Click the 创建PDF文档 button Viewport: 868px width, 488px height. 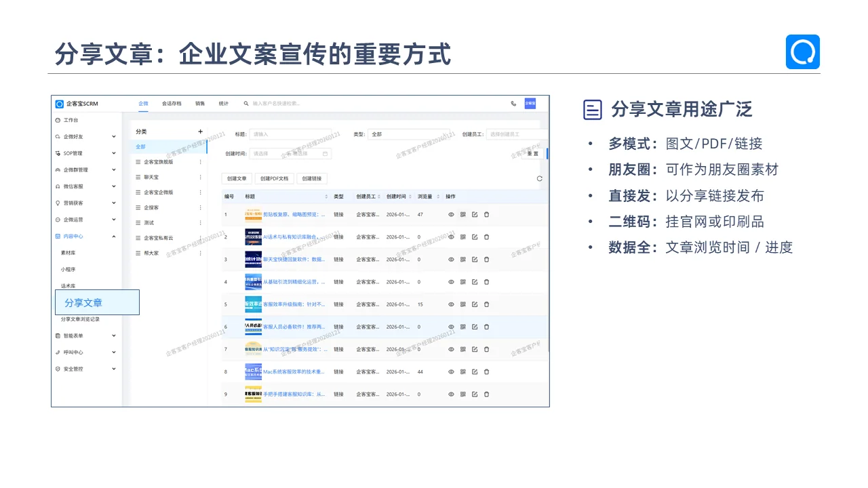tap(275, 178)
